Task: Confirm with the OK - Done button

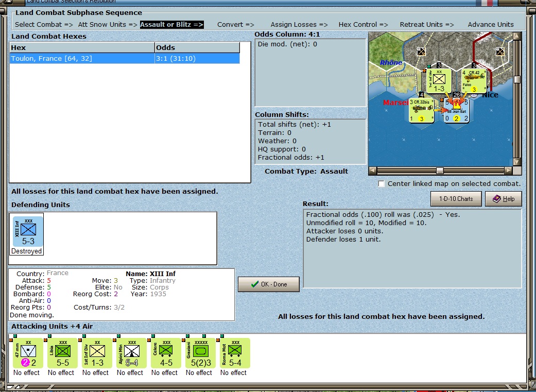Action: coord(269,284)
